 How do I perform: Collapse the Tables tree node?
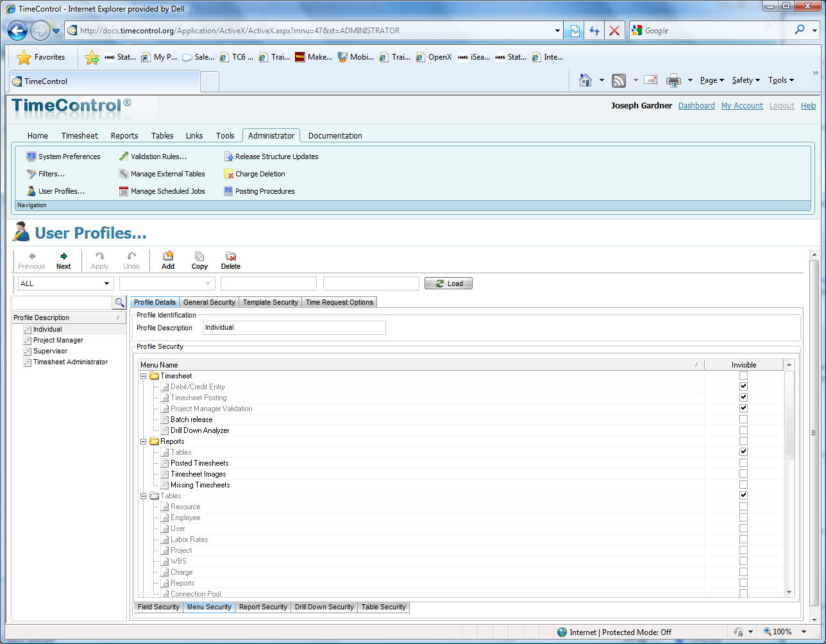point(144,496)
